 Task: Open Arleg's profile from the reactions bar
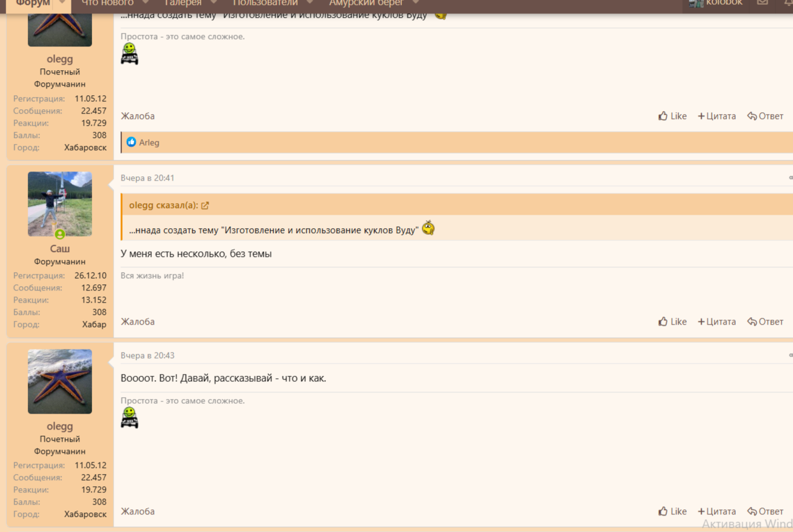point(149,143)
